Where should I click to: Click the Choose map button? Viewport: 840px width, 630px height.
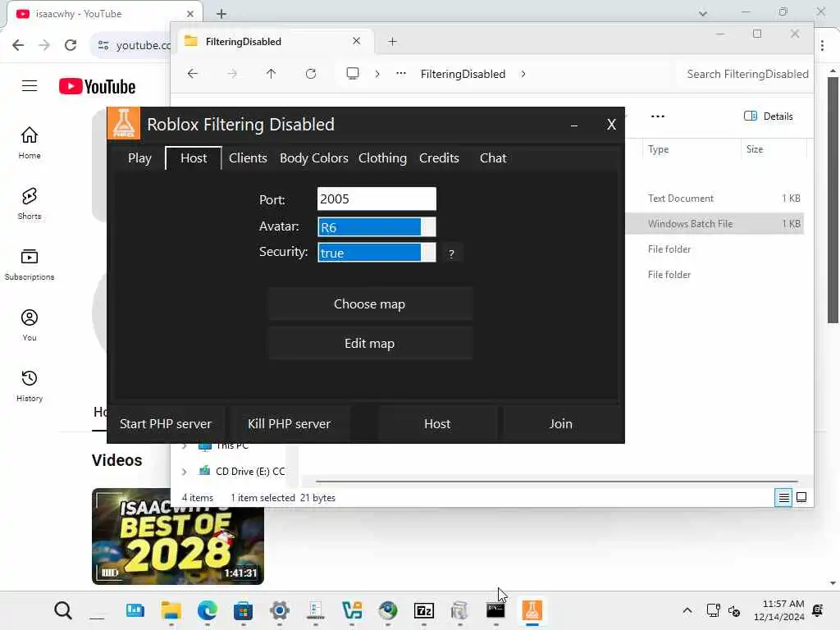370,304
